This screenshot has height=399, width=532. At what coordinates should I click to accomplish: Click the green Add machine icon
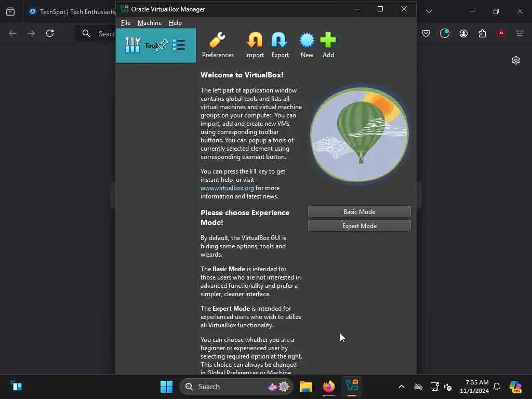pos(328,45)
